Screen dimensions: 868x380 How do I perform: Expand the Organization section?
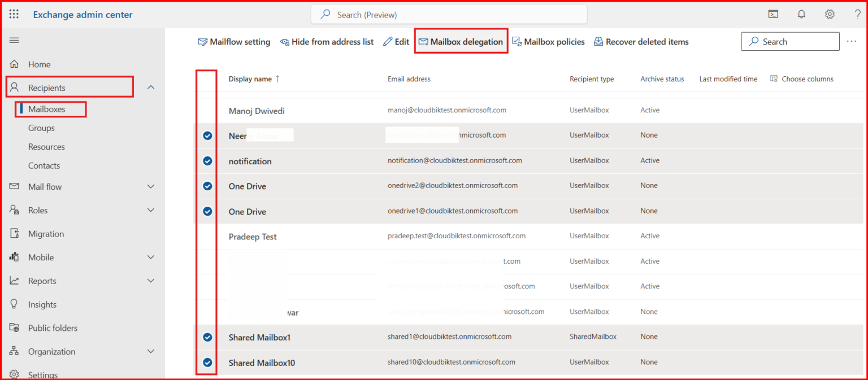point(151,351)
